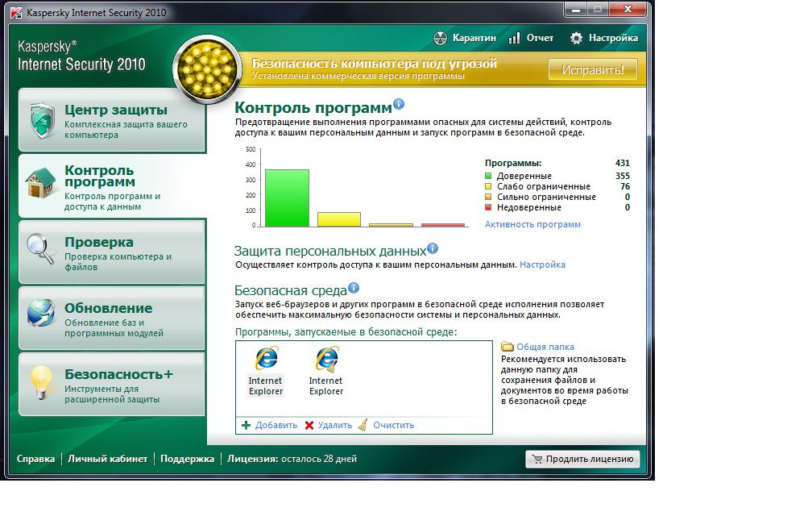812x508 pixels.
Task: Click the yellow protection status indicator
Action: pyautogui.click(x=207, y=69)
